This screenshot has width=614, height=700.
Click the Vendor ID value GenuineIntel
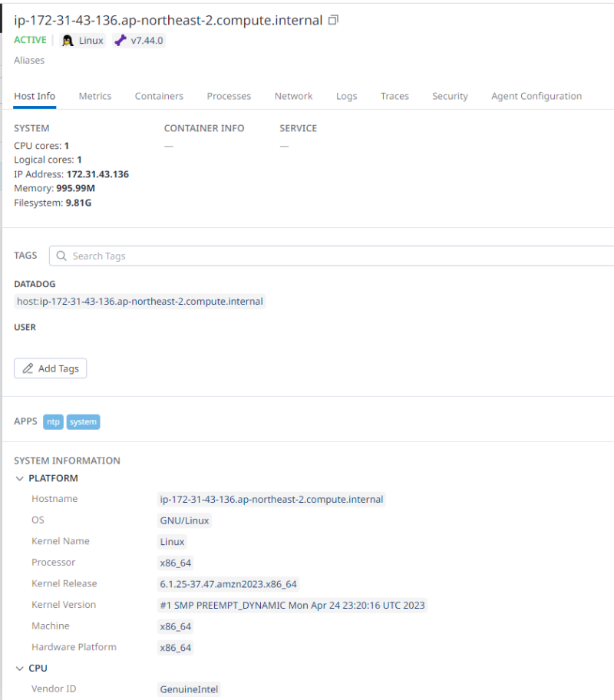pos(189,689)
